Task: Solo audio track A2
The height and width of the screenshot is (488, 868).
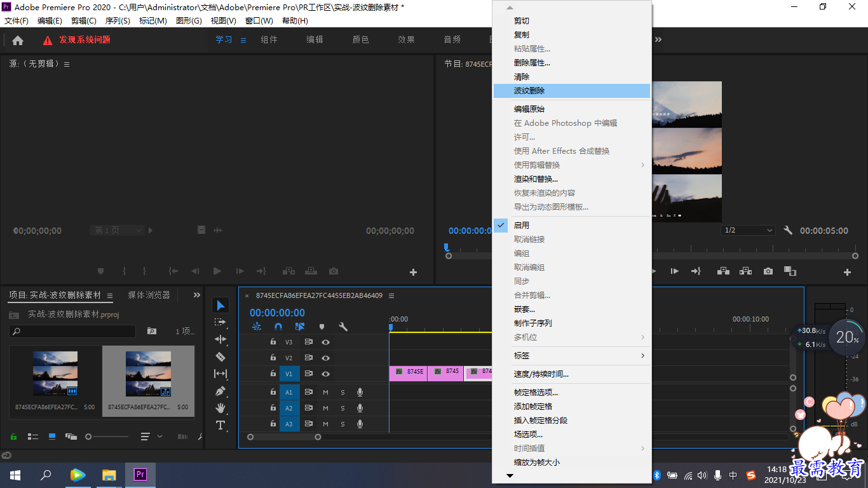Action: point(342,408)
